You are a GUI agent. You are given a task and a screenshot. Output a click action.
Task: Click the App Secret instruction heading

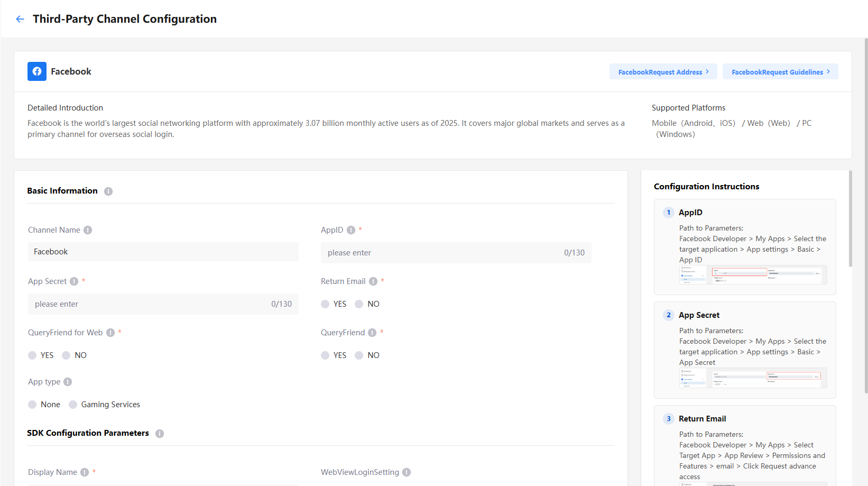(x=699, y=315)
